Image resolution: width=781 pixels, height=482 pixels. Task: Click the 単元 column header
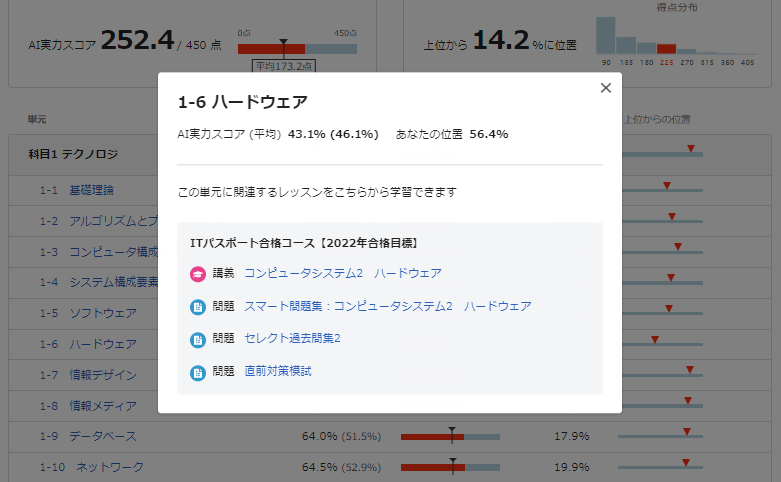(37, 120)
